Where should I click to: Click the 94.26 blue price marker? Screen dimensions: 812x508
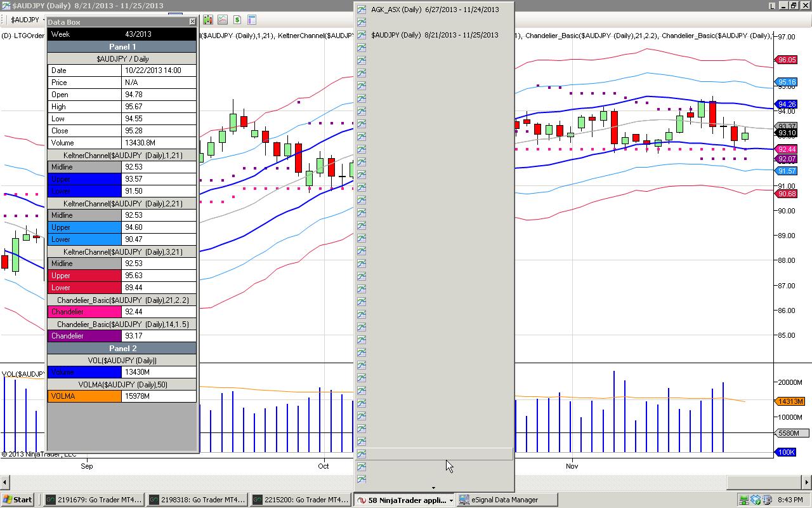pyautogui.click(x=787, y=104)
